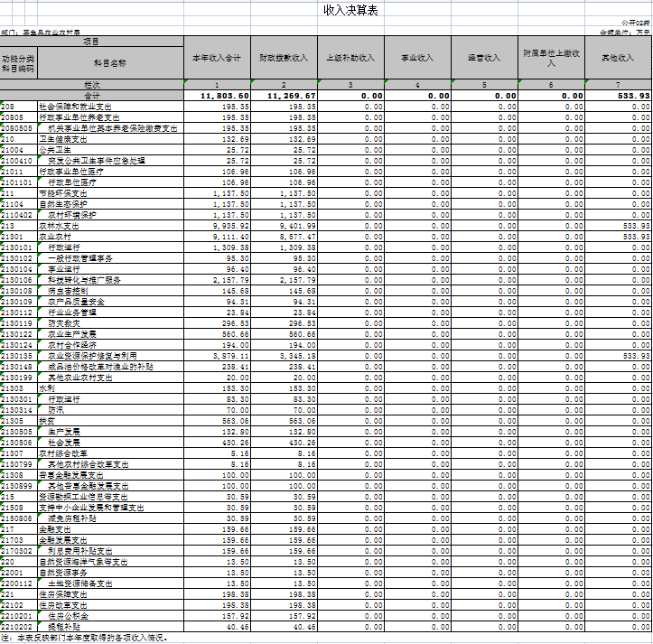
Task: Select the 其他收入 column header
Action: click(618, 58)
